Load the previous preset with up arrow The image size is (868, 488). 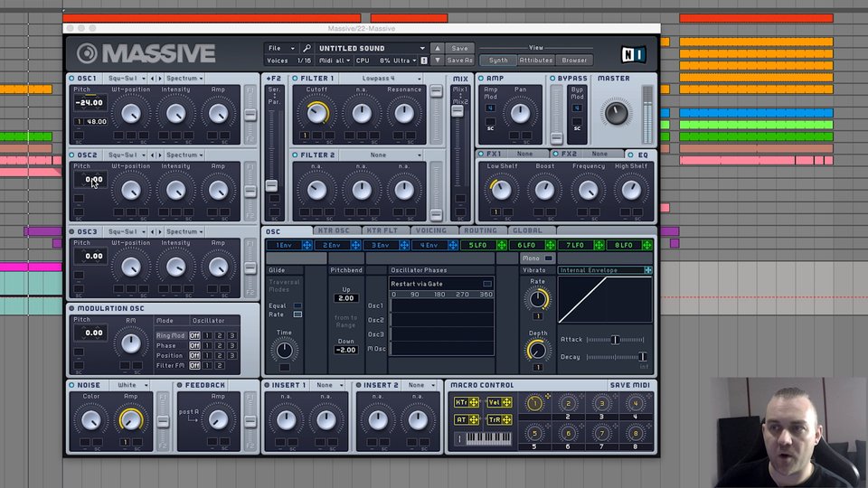(x=438, y=48)
